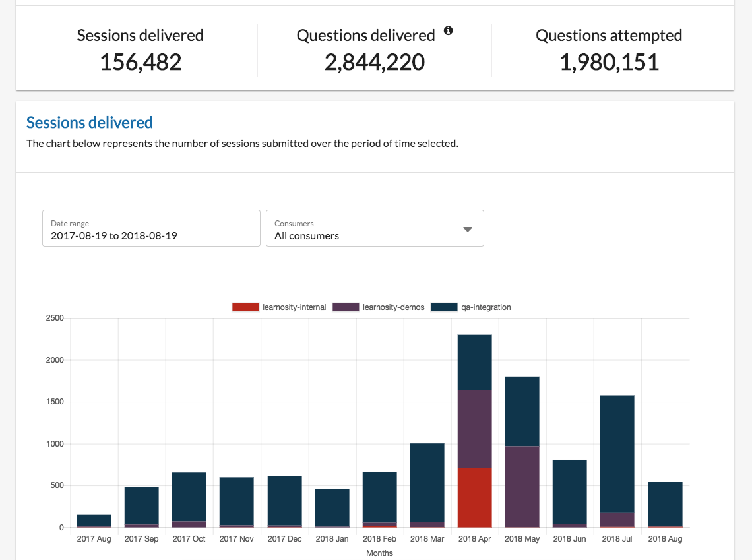Click the 2017 Aug axis label
Screen dimensions: 752x560
click(x=94, y=539)
